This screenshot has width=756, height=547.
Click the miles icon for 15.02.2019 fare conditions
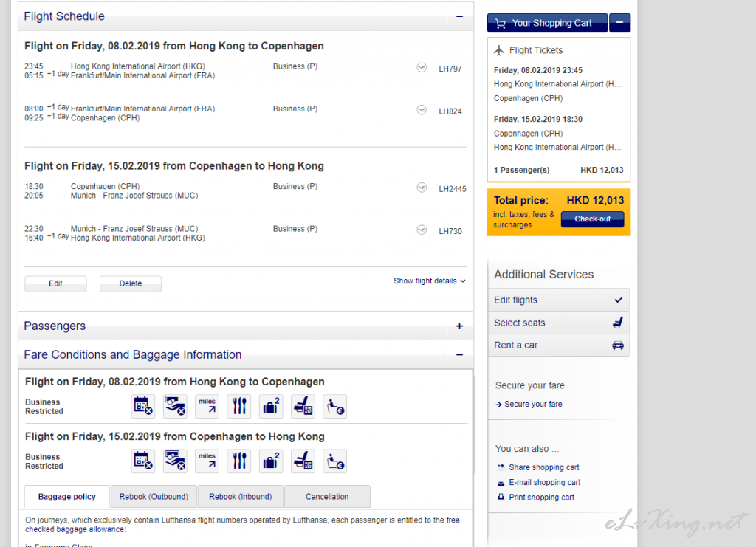tap(207, 461)
